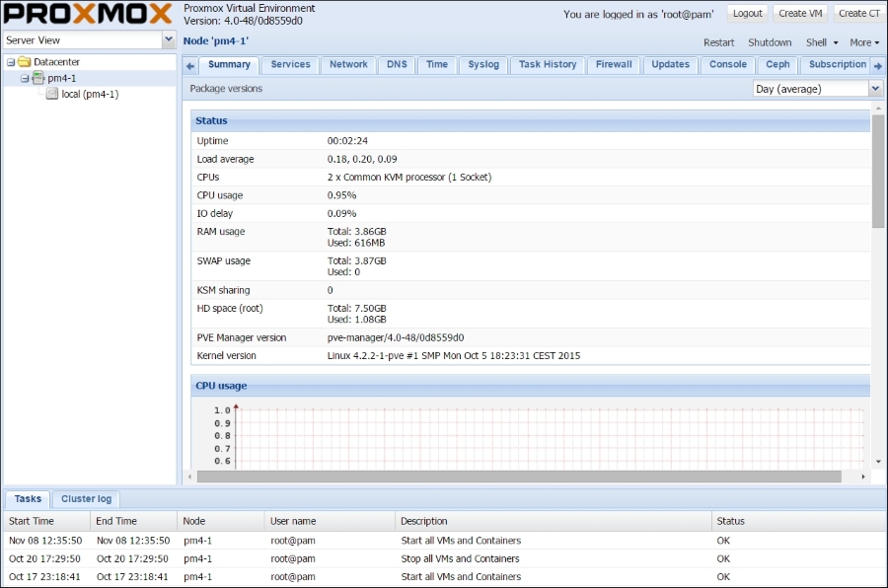Sort tasks by Node column header

pyautogui.click(x=221, y=521)
